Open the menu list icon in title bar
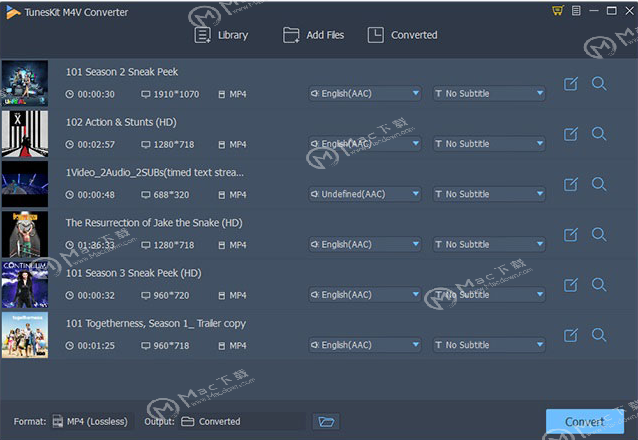 (576, 11)
